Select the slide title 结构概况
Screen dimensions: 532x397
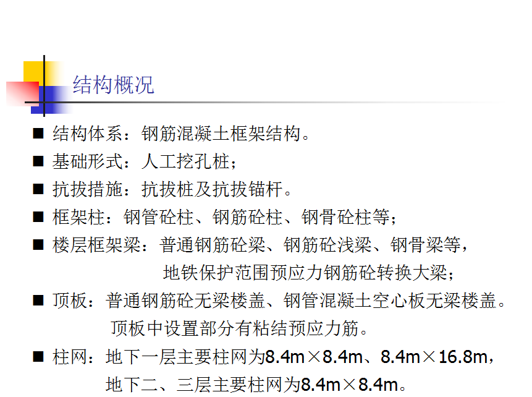(x=113, y=85)
